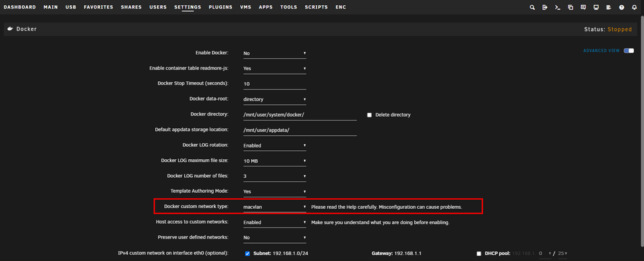This screenshot has width=644, height=261.
Task: Open the VMs menu tab
Action: click(x=245, y=7)
